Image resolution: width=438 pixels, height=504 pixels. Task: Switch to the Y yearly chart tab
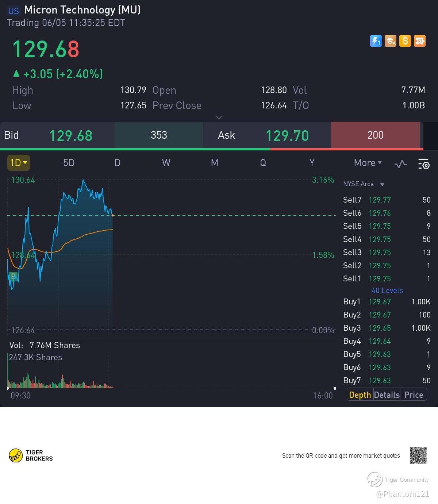[x=312, y=163]
